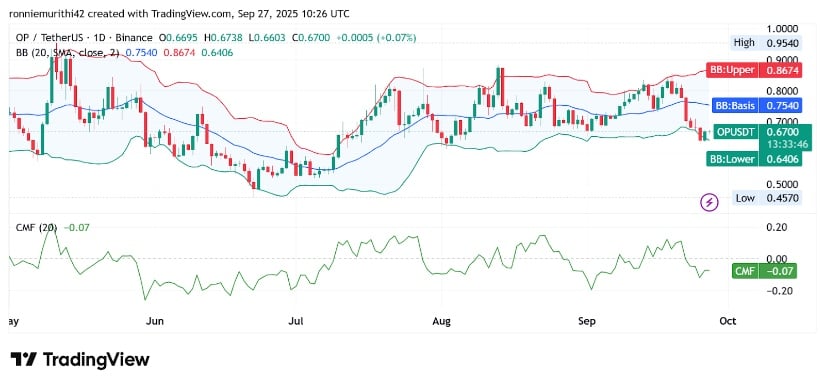Click the Low 0.4570 marker
Viewport: 825px width, 386px height.
click(768, 198)
